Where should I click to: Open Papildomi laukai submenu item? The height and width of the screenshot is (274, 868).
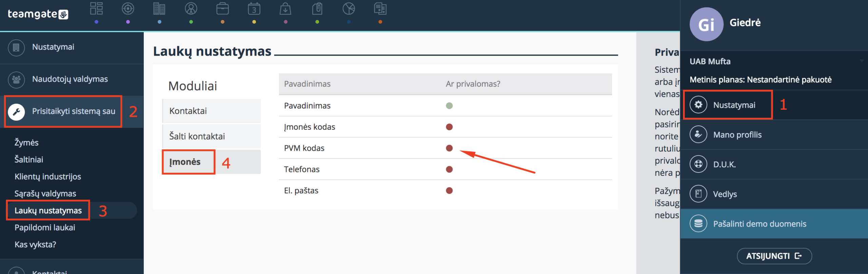[x=45, y=227]
